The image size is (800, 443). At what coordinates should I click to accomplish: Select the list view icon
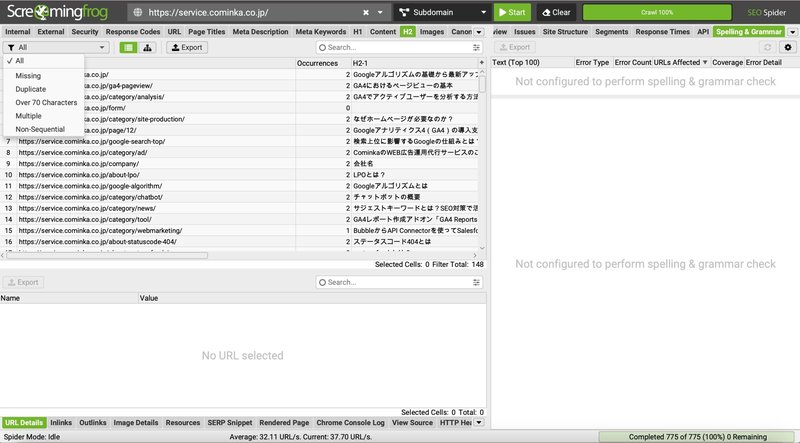coord(129,47)
